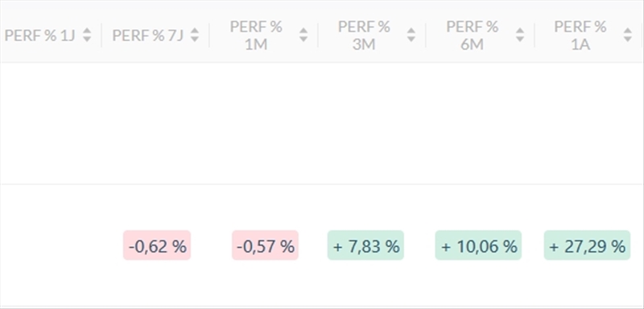
Task: Select the + 10,06 % six-month badge
Action: [x=478, y=245]
